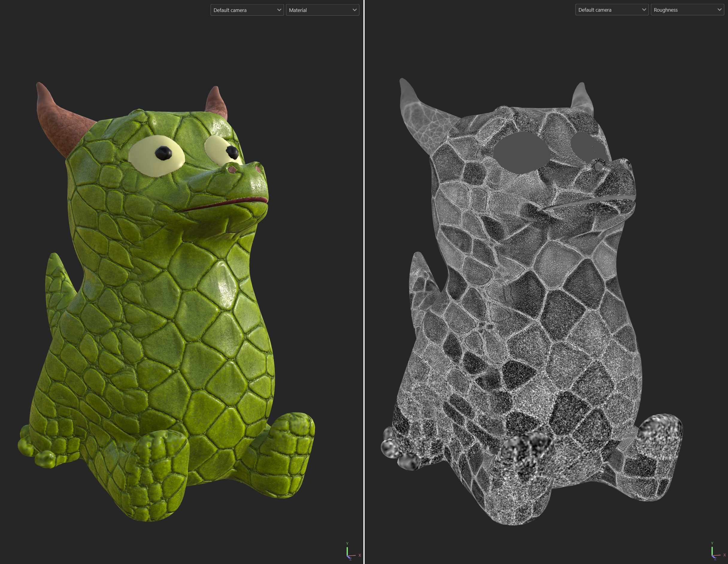The height and width of the screenshot is (564, 728).
Task: Open the left viewport's Default camera dropdown
Action: click(247, 10)
